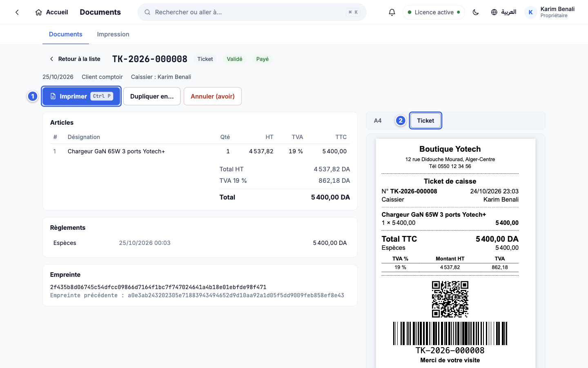The image size is (588, 368).
Task: Switch to the Documents tab
Action: (66, 34)
